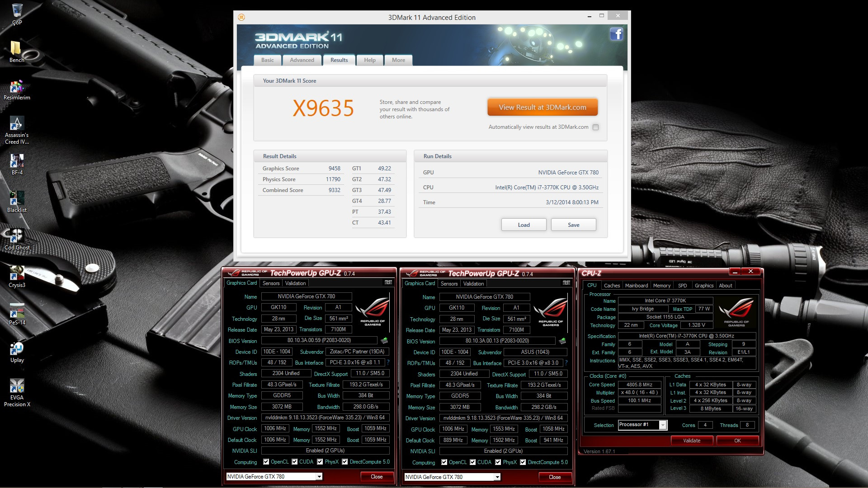Open the ÇöP recycle bin desktop icon
The height and width of the screenshot is (488, 868).
click(x=17, y=14)
